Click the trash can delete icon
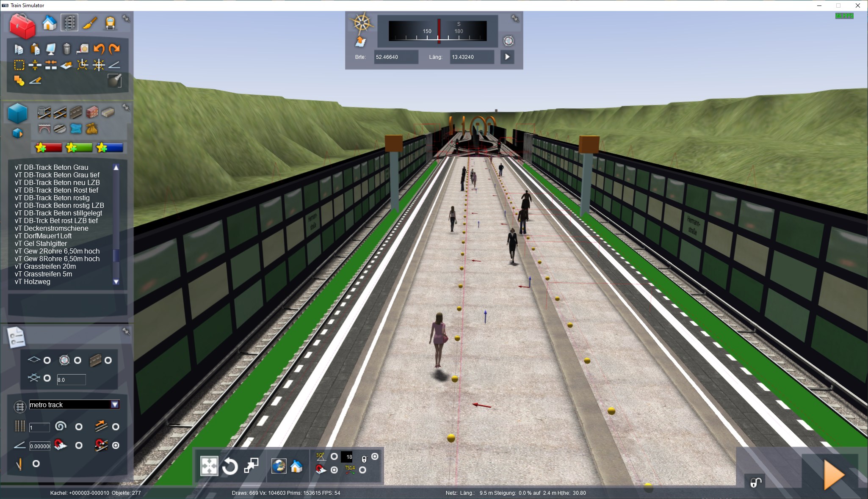The image size is (868, 499). click(x=66, y=49)
